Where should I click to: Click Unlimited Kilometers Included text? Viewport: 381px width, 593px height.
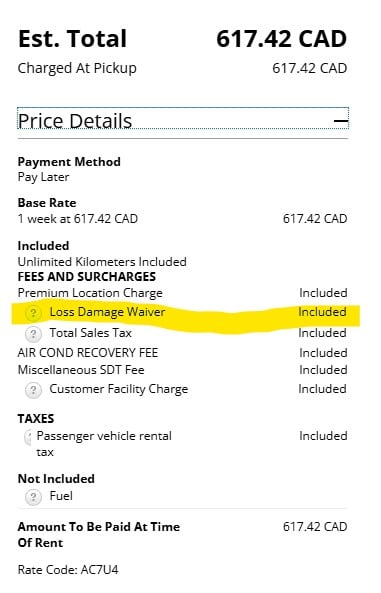click(x=102, y=262)
